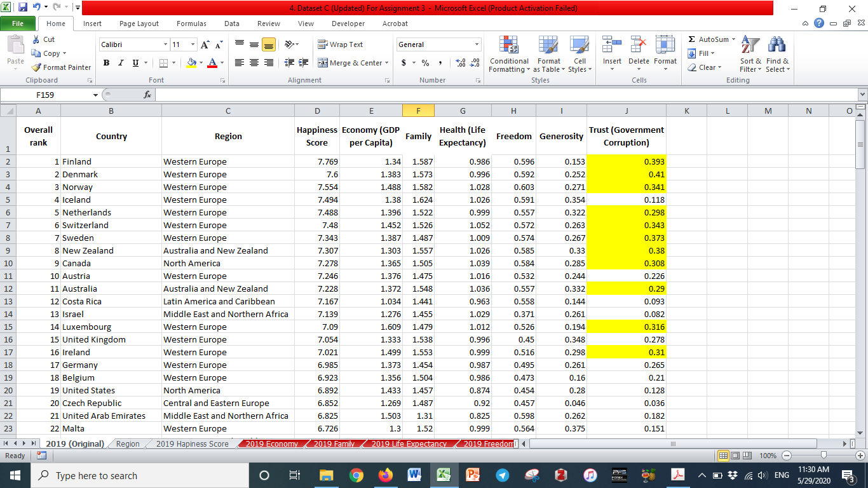Click into the formula bar
Viewport: 868px width, 488px height.
506,95
